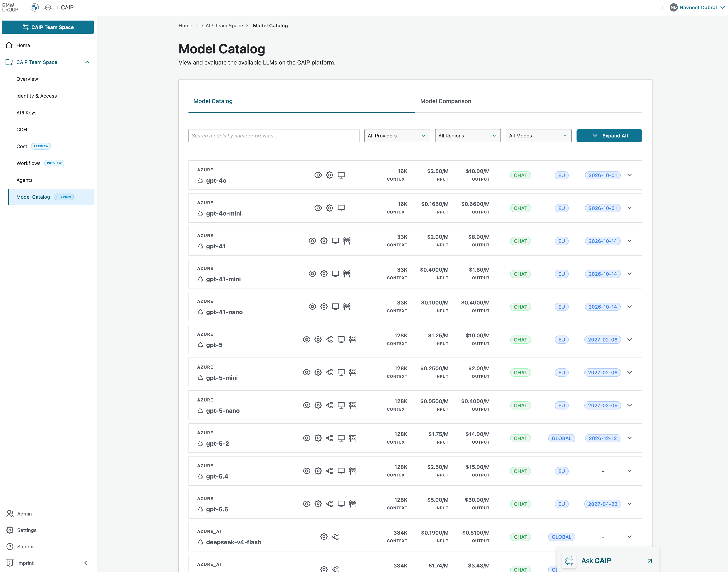The image size is (728, 572).
Task: Click the share-nodes icon in the gpt-5 row
Action: pyautogui.click(x=330, y=339)
